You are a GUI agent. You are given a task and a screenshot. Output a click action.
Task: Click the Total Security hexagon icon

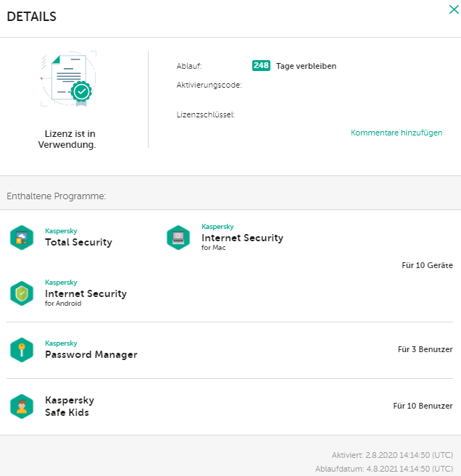[22, 238]
